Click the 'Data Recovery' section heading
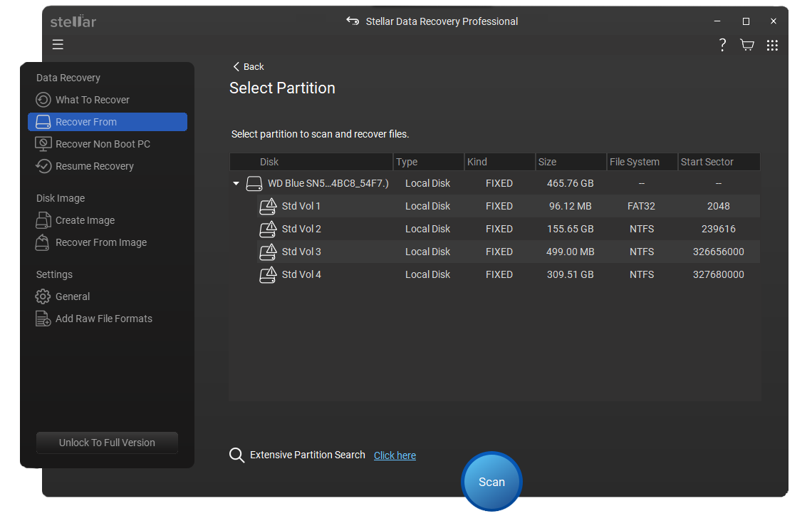 coord(68,78)
